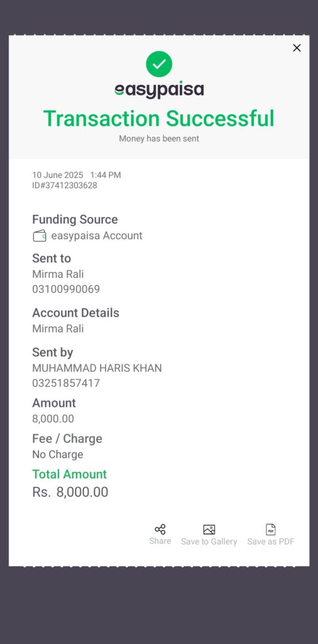Click sender name MUHAMMAD HARIS KHAN
Viewport: 318px width, 644px height.
pyautogui.click(x=97, y=368)
